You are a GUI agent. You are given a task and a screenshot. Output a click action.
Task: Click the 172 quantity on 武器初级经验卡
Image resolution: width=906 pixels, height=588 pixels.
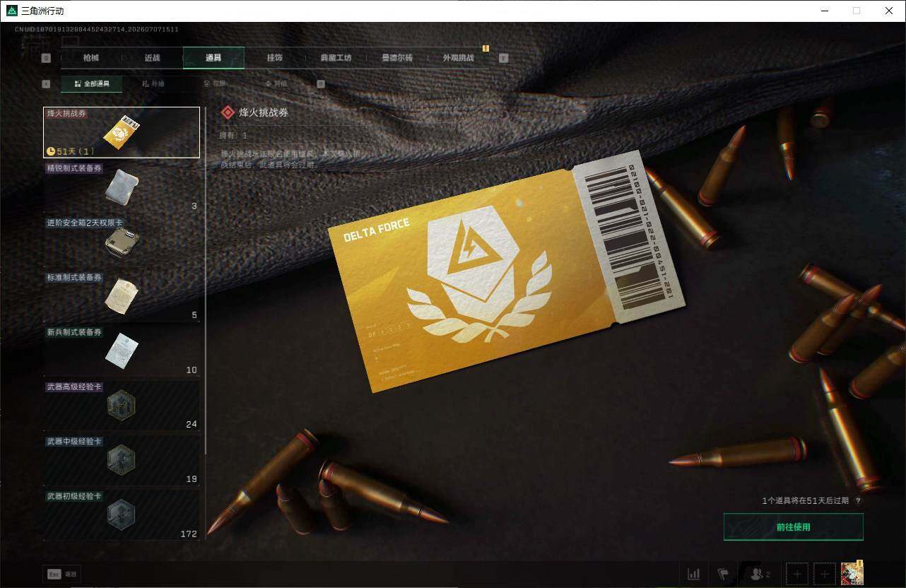[189, 534]
